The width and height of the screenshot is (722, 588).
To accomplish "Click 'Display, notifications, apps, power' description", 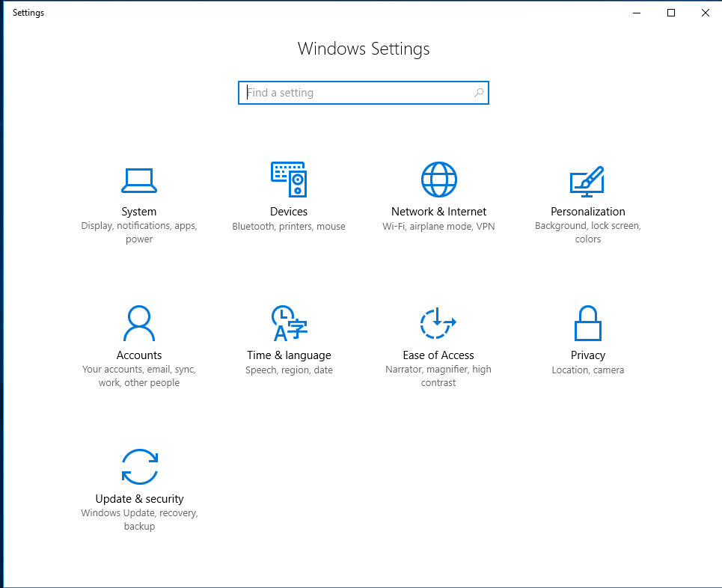I will pos(139,233).
